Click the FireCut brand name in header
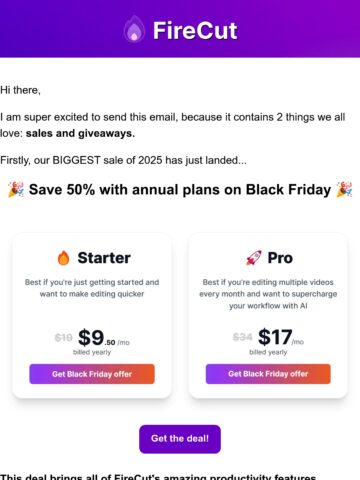The width and height of the screenshot is (360, 480). (195, 31)
